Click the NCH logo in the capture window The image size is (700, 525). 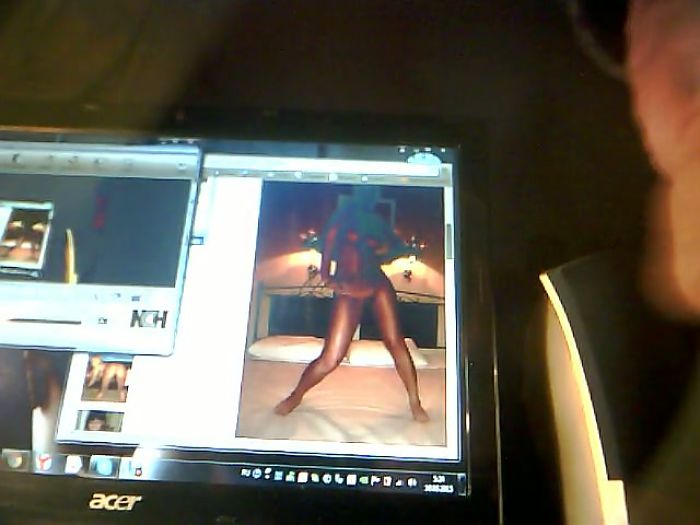[x=148, y=319]
